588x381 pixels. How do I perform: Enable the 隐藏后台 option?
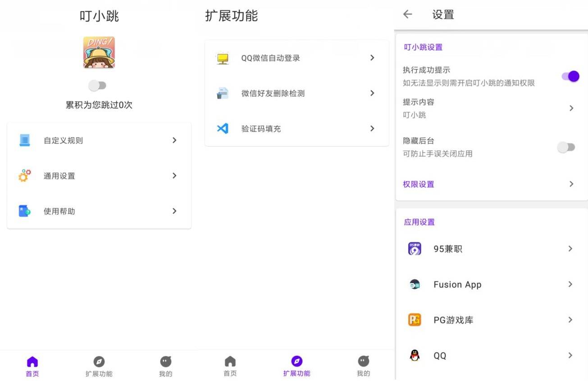pos(566,147)
